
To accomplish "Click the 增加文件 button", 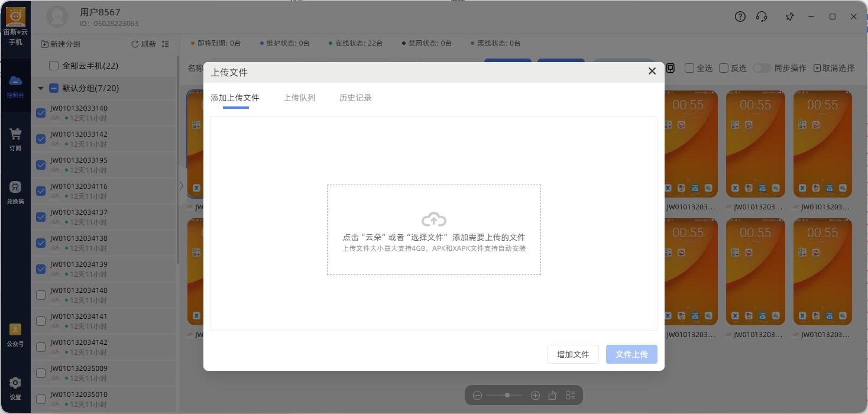I will (x=573, y=354).
